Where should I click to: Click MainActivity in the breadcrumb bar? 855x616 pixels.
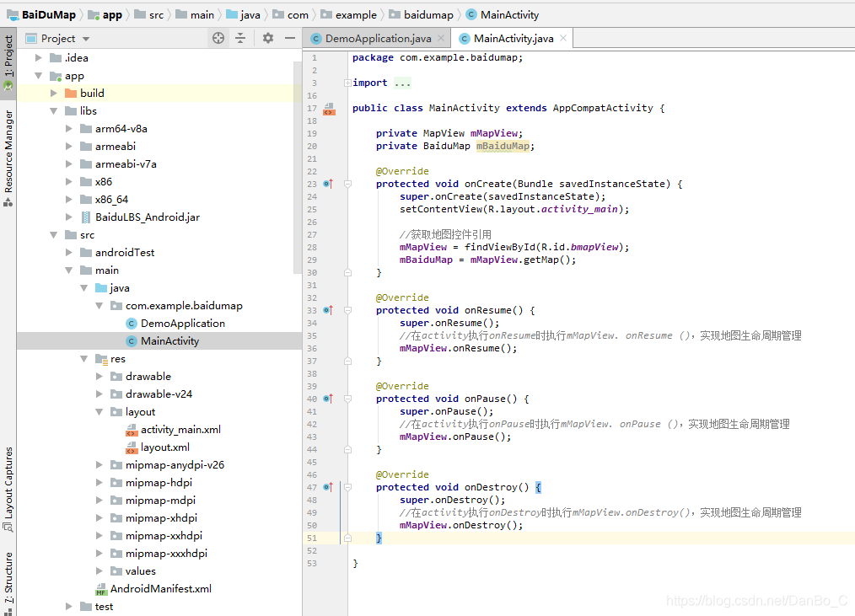pyautogui.click(x=509, y=14)
